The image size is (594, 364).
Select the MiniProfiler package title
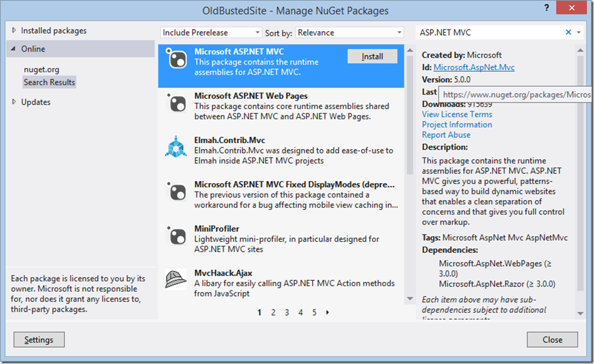pyautogui.click(x=217, y=229)
